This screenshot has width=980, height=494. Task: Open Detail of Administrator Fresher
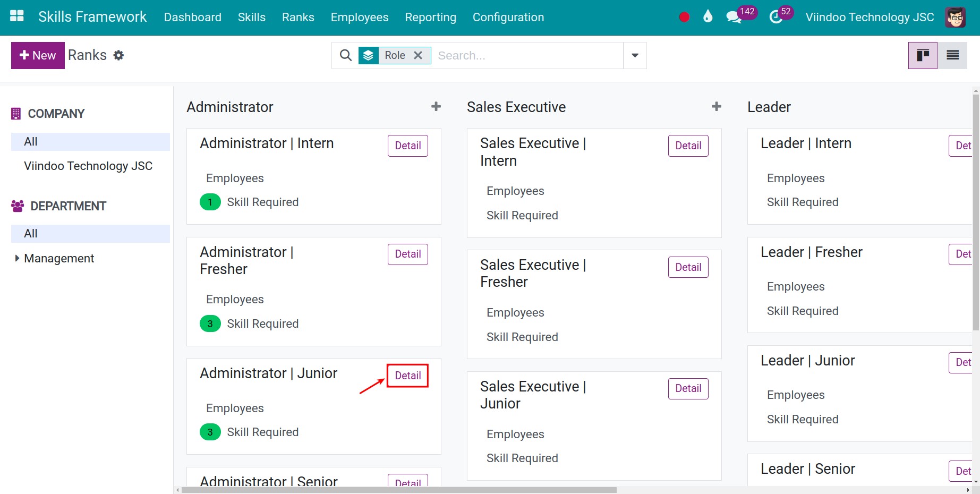(x=408, y=254)
